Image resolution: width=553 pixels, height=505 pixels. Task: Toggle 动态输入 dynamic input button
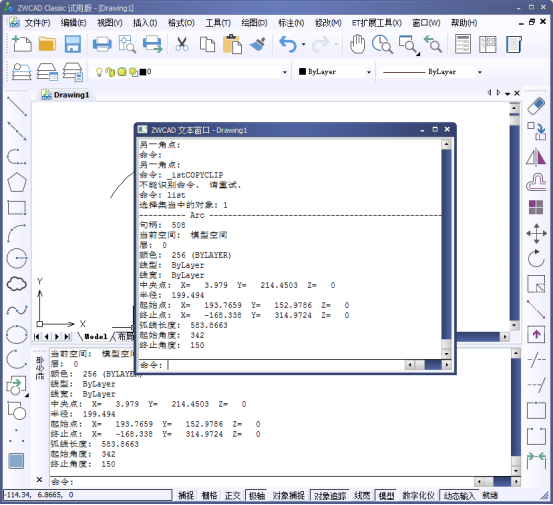[x=459, y=495]
